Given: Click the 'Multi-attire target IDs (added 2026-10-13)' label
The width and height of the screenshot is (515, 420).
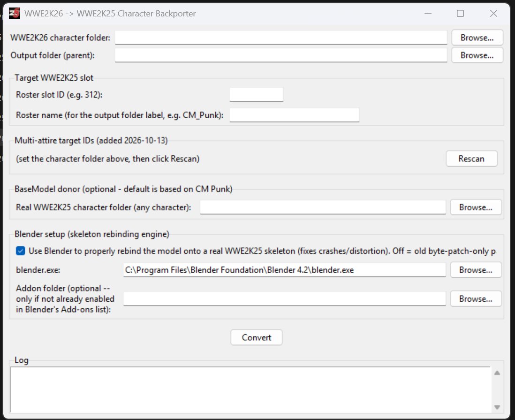Looking at the screenshot, I should tap(91, 140).
